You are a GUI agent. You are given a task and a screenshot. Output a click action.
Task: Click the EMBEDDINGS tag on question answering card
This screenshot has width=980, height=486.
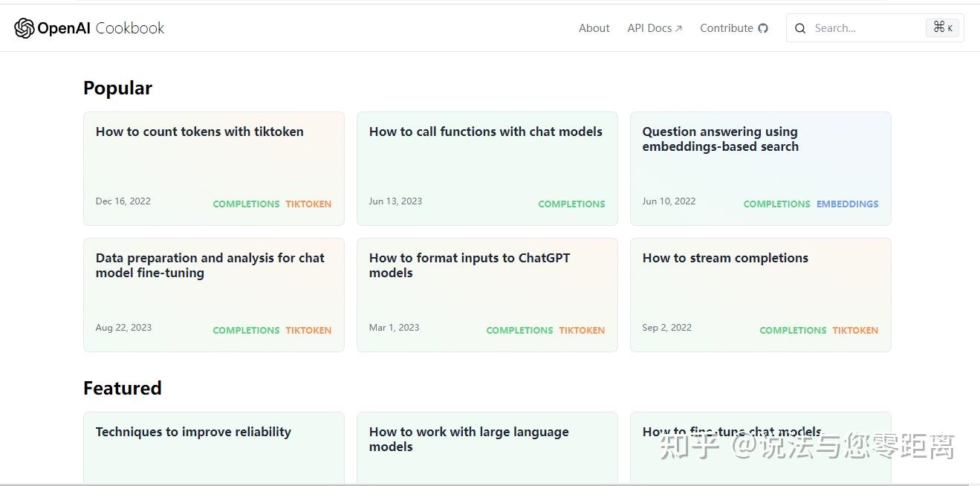point(847,204)
